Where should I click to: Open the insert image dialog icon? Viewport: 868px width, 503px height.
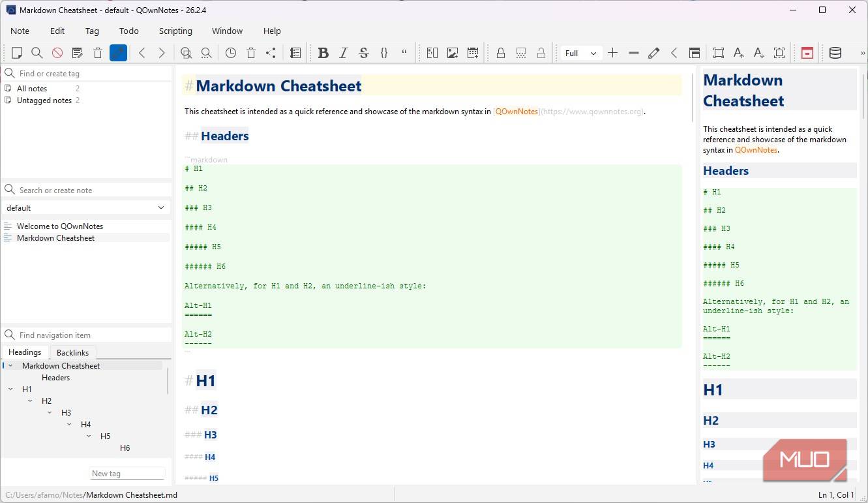point(452,53)
